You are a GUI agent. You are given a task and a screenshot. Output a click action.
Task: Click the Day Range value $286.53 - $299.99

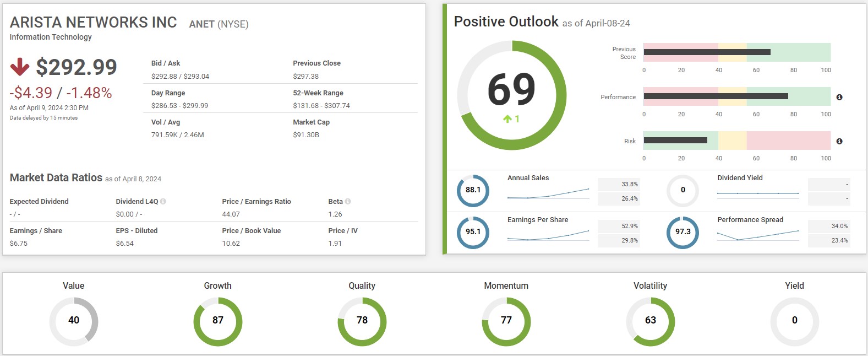pyautogui.click(x=179, y=106)
